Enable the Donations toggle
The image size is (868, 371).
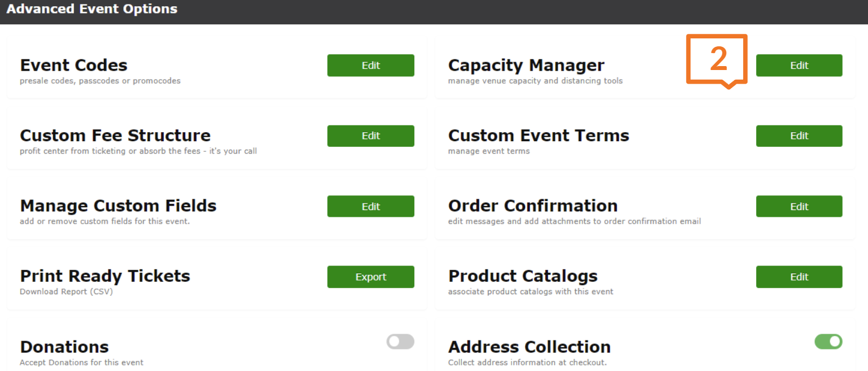(x=400, y=341)
